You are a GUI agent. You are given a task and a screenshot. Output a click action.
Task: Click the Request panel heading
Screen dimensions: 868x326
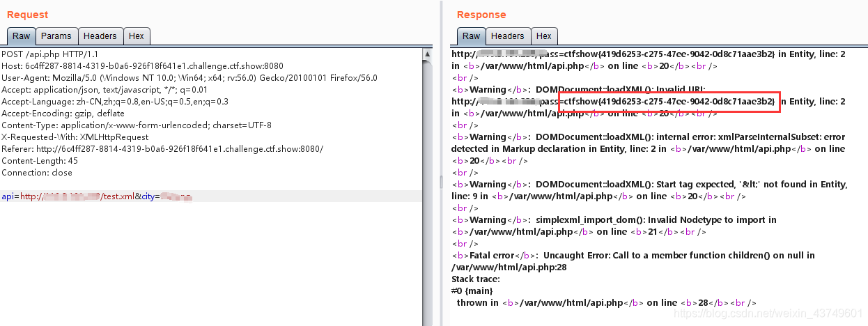point(28,15)
